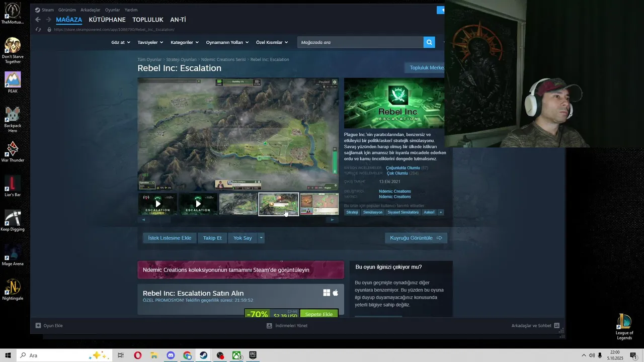Add game to cart with Sepete Ekle
This screenshot has width=644, height=362.
coord(319,314)
